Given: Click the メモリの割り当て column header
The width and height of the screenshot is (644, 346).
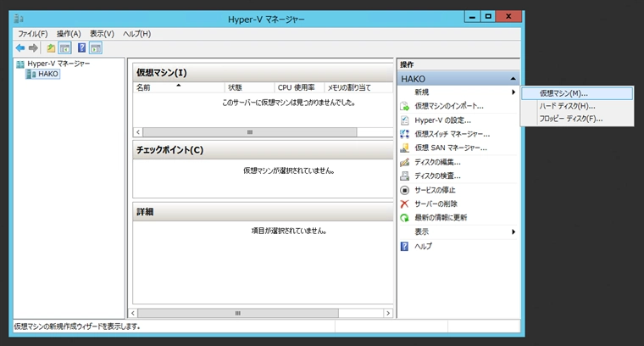Looking at the screenshot, I should pyautogui.click(x=358, y=87).
